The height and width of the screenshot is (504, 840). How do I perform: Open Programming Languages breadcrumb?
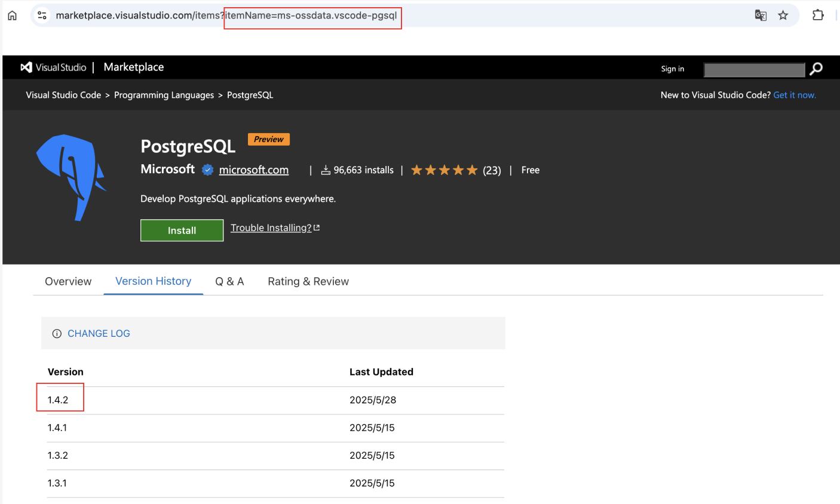164,95
